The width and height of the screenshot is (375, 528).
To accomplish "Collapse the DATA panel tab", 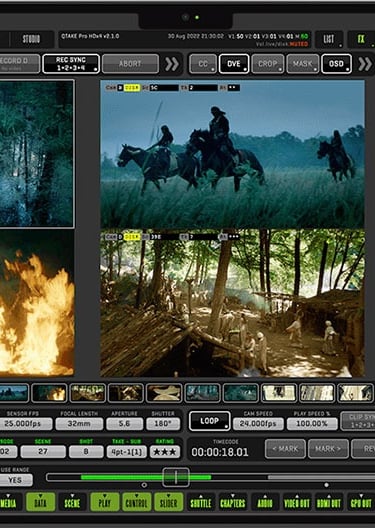I will (x=40, y=502).
